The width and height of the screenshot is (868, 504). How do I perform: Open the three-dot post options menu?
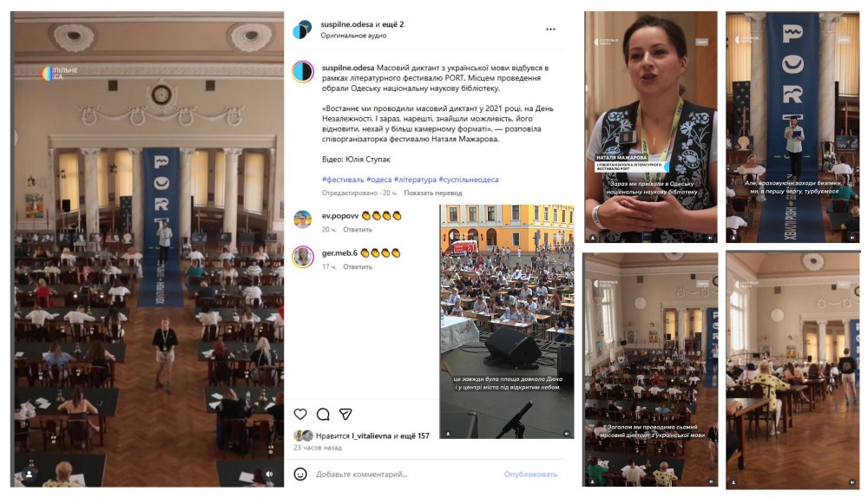click(x=550, y=29)
